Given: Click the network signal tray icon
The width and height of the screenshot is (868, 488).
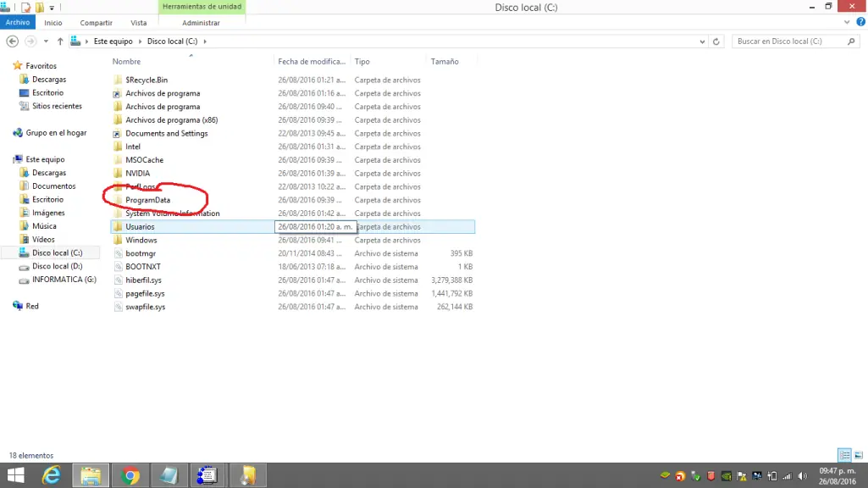Looking at the screenshot, I should pyautogui.click(x=788, y=476).
